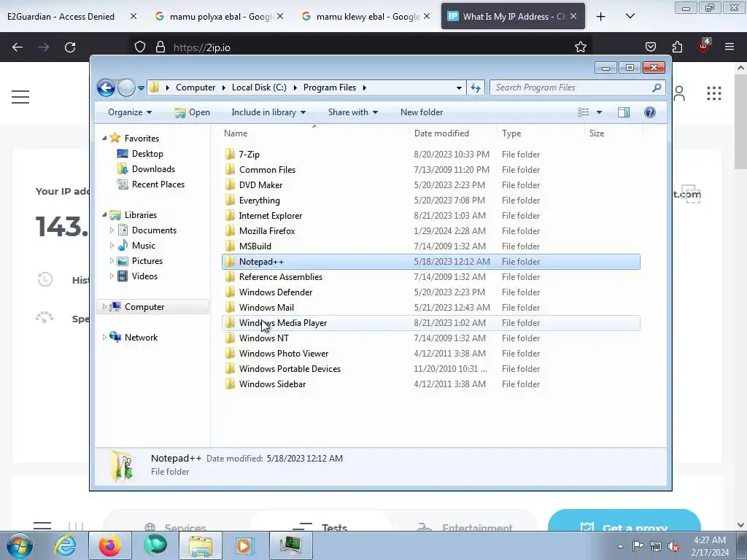Open the address bar previous locations dropdown
Image resolution: width=747 pixels, height=560 pixels.
pyautogui.click(x=459, y=87)
